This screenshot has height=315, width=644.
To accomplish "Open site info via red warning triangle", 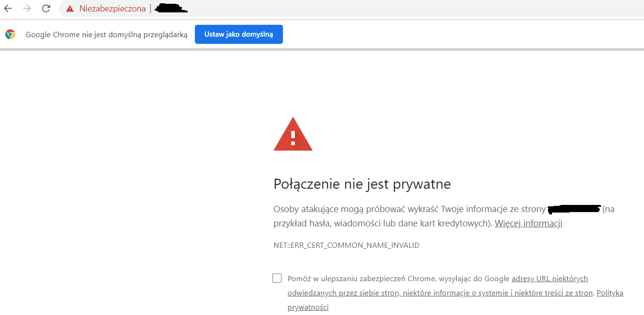I will click(x=70, y=9).
